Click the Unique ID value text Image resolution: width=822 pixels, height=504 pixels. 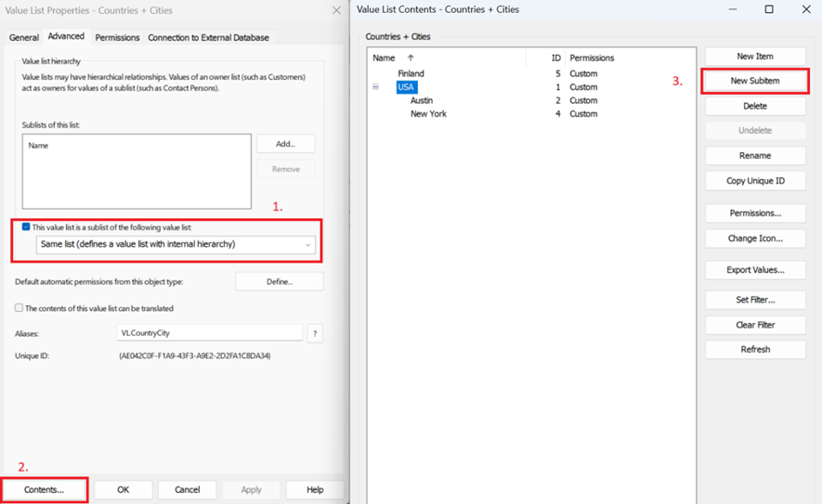[x=195, y=355]
